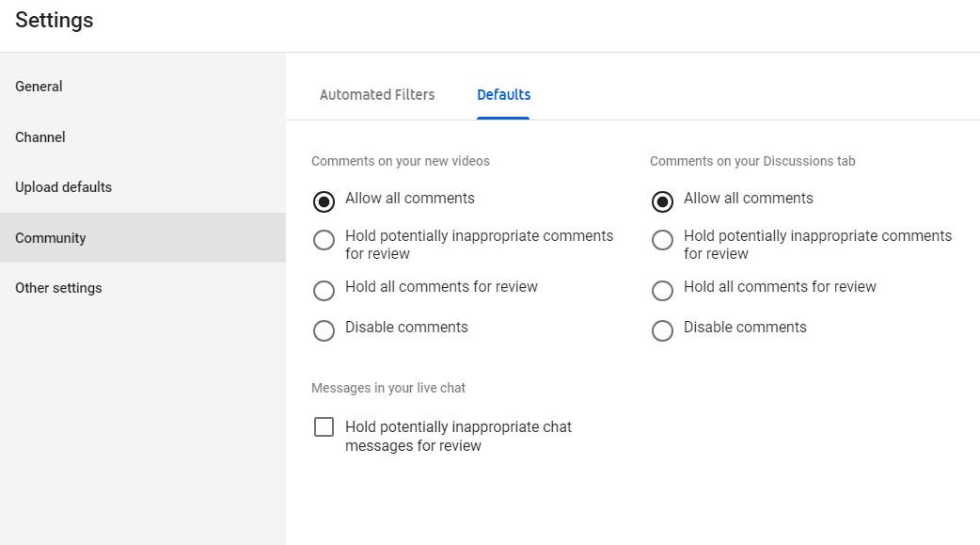Click the 'Messages in your live chat' heading

coord(388,388)
